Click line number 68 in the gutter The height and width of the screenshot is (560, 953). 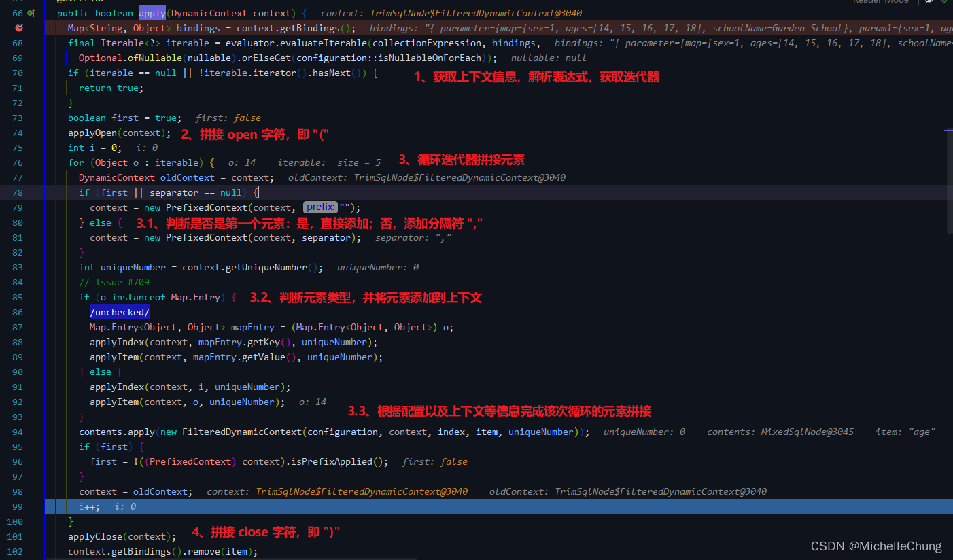(17, 43)
